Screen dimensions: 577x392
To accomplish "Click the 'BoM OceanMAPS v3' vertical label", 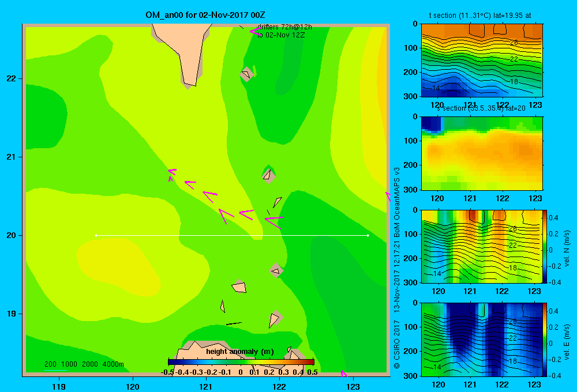I will (397, 202).
